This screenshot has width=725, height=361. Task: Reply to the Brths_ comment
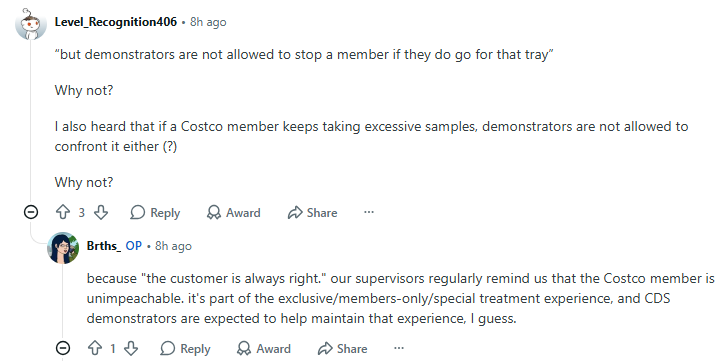coord(185,348)
